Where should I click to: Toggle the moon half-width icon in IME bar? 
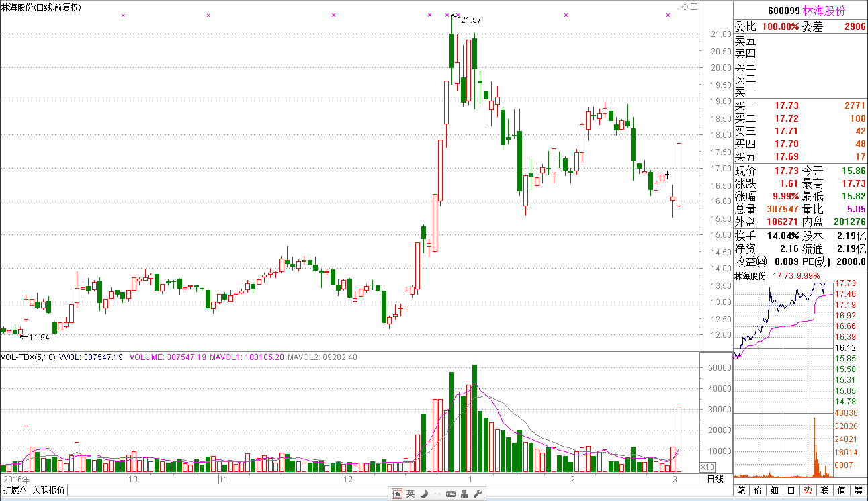point(424,494)
